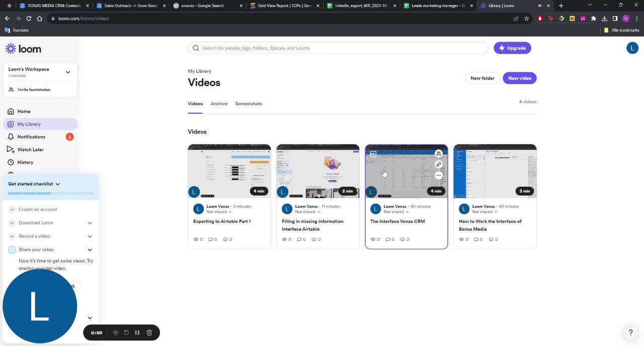Click the restart recording icon
The width and height of the screenshot is (644, 346).
(126, 332)
